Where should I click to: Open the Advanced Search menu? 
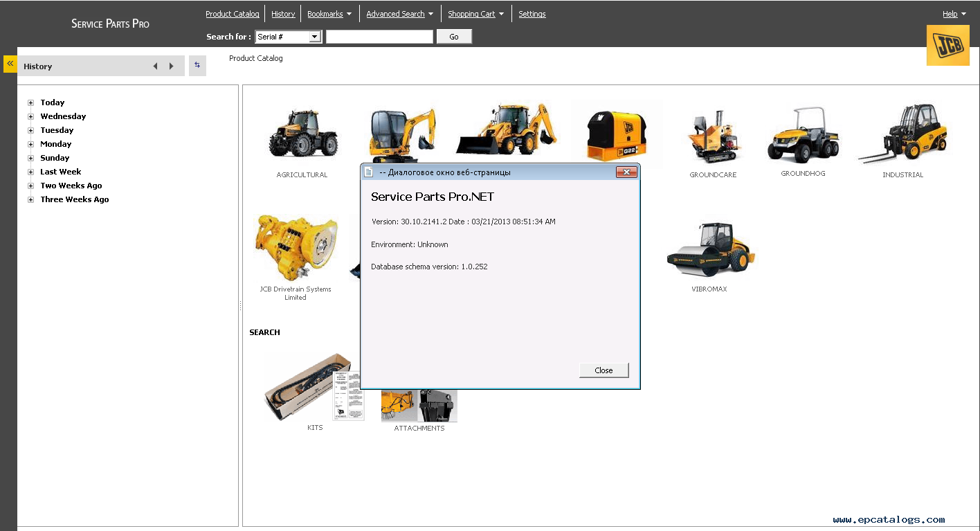click(x=400, y=14)
